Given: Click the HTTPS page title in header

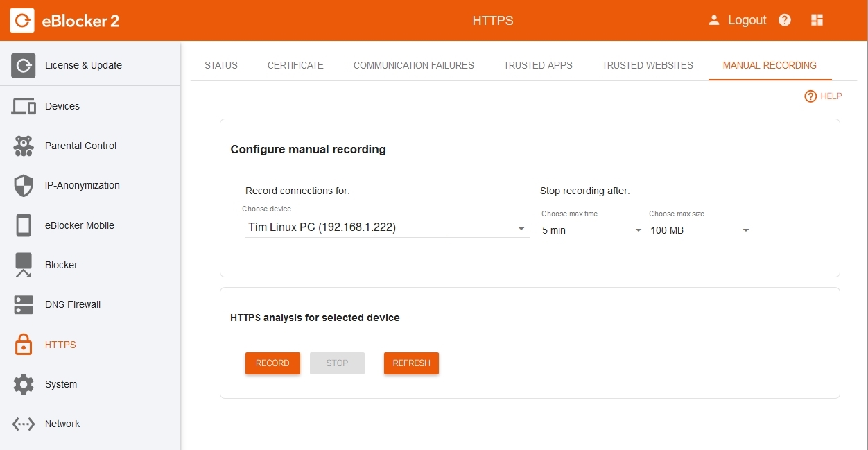Looking at the screenshot, I should (493, 20).
